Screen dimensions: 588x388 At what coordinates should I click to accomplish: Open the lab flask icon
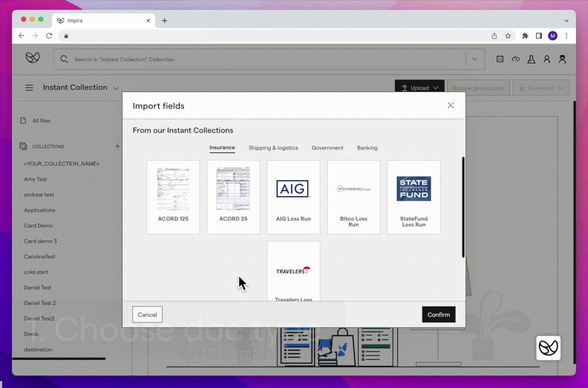531,59
